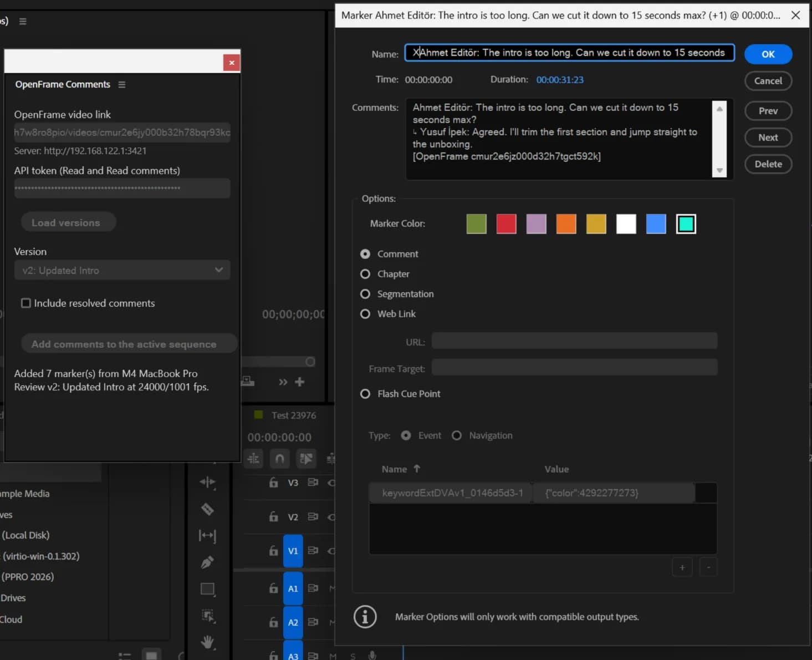Image resolution: width=812 pixels, height=660 pixels.
Task: Toggle sync lock for V1 track
Action: click(313, 551)
